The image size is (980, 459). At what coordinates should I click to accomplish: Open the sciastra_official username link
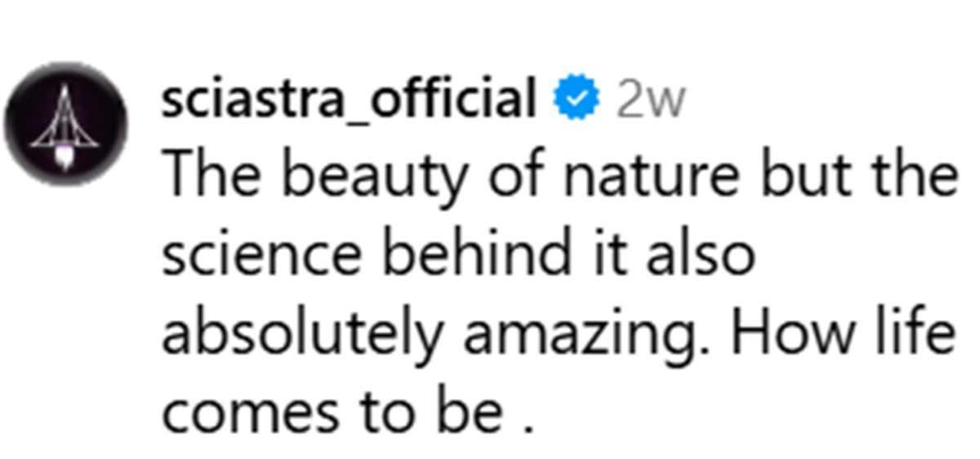tap(349, 100)
